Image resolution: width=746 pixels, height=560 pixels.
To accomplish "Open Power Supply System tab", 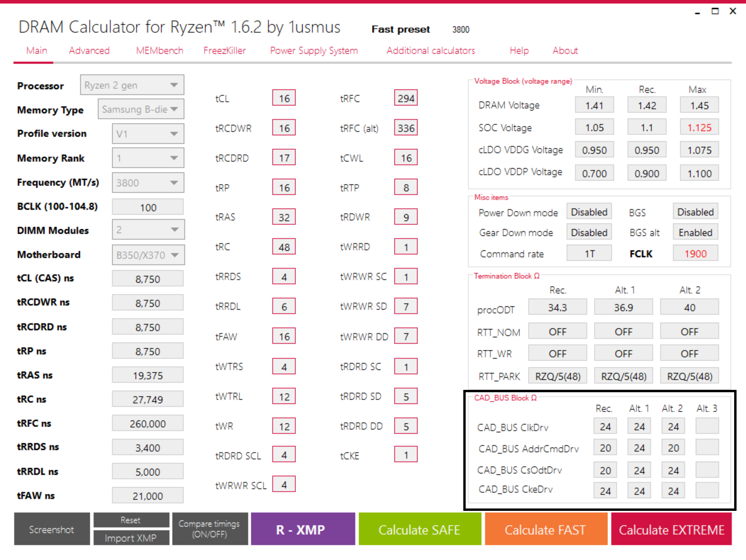I will (x=314, y=51).
